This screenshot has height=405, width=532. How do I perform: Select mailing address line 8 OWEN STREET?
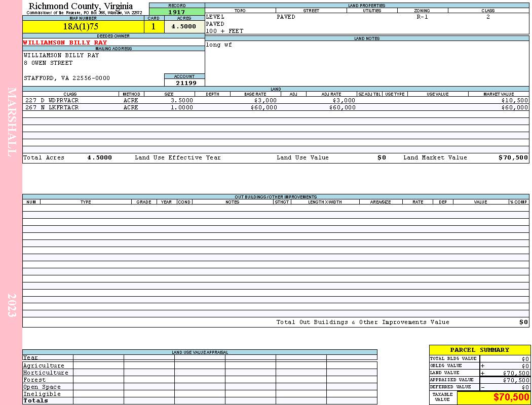48,63
